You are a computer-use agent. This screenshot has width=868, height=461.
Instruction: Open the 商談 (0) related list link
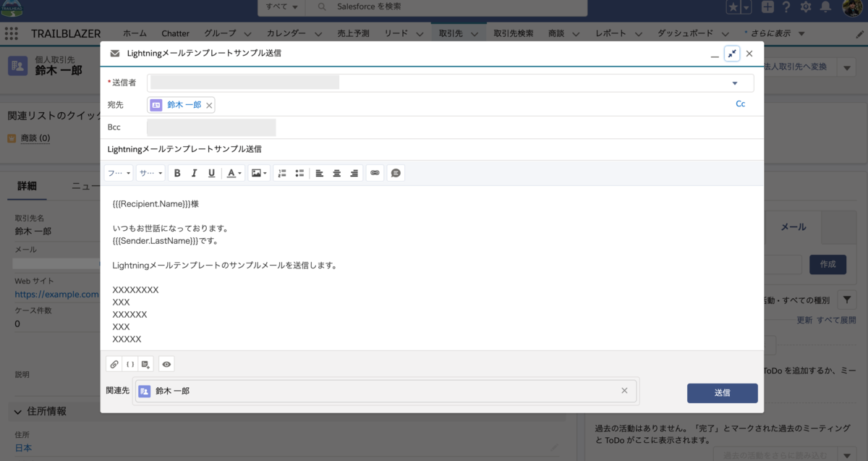pos(35,138)
